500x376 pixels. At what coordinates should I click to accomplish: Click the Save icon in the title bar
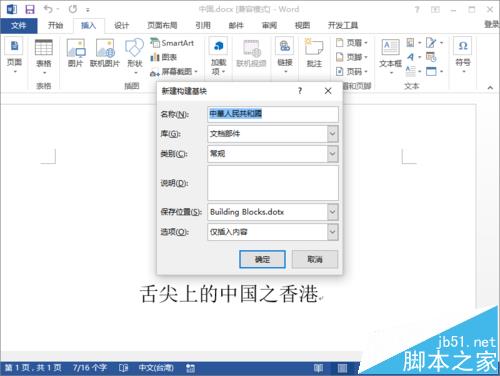[x=30, y=9]
